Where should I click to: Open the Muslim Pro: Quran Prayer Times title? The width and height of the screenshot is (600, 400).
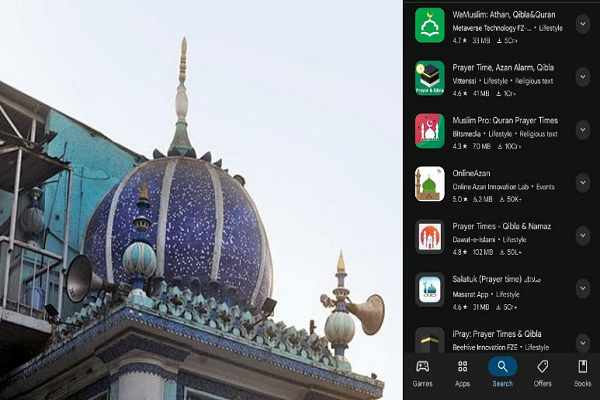503,120
